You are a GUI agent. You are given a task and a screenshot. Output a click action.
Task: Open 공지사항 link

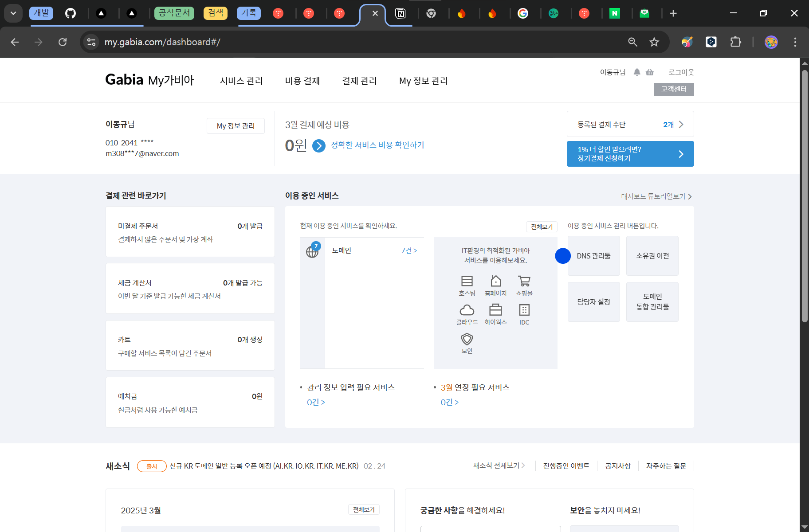[618, 466]
